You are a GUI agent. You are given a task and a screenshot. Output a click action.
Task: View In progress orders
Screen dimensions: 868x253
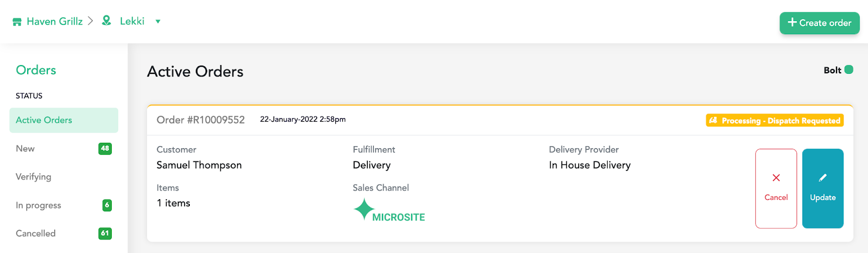click(39, 205)
